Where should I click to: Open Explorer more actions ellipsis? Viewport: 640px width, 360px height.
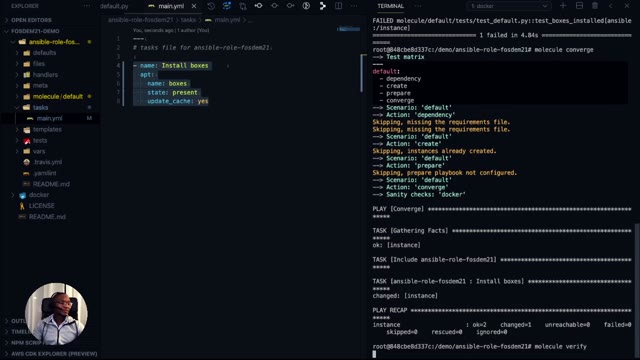(x=87, y=6)
